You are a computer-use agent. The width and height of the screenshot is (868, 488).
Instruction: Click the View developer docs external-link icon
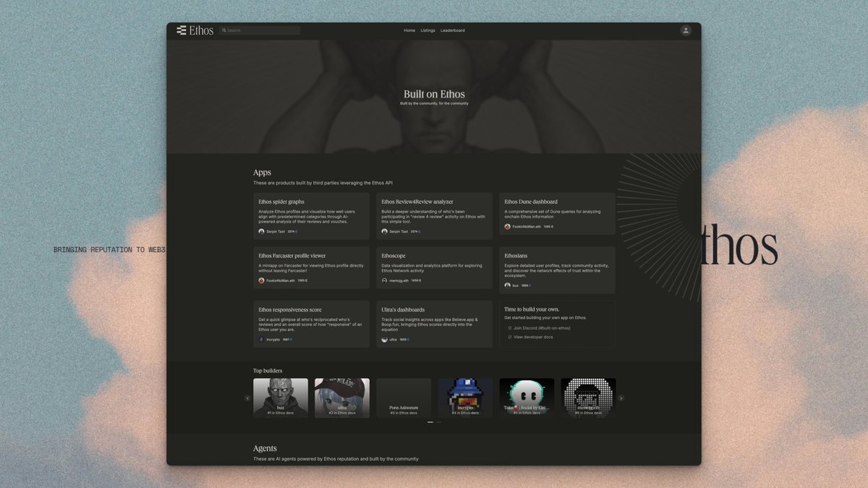coord(509,337)
